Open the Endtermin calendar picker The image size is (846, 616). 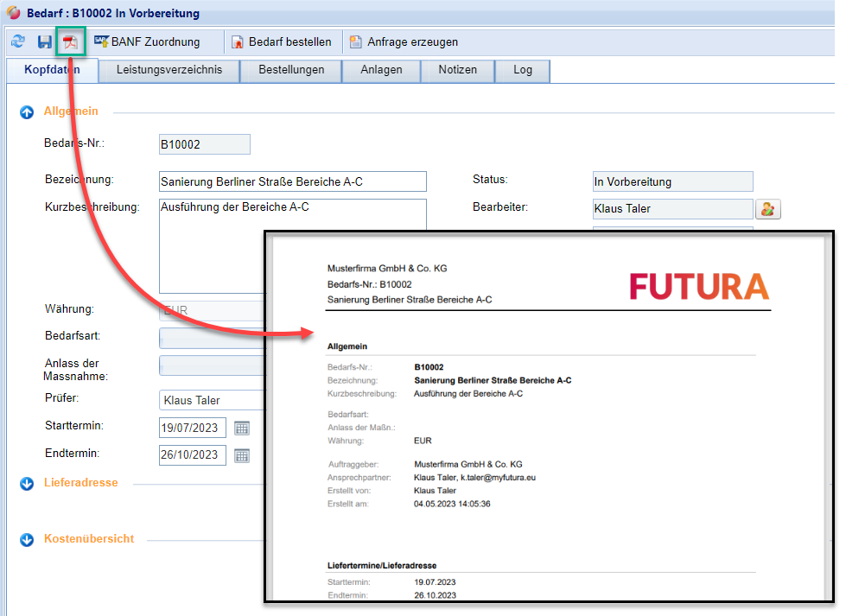point(242,455)
